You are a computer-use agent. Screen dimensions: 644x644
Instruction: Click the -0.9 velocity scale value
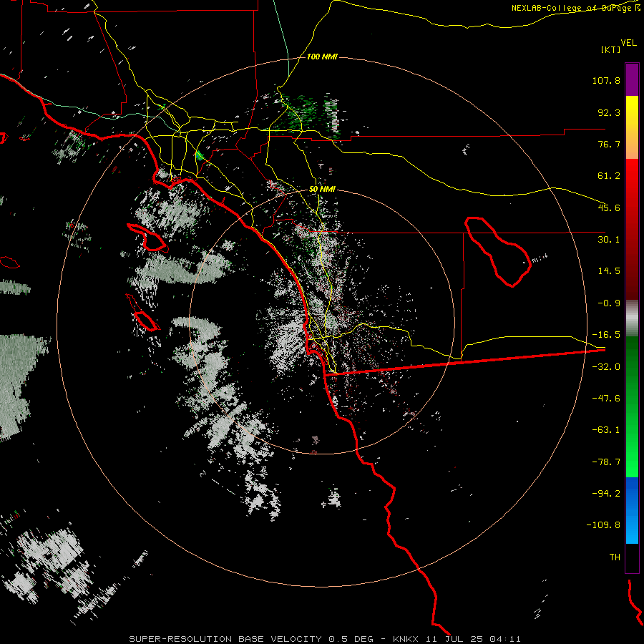click(609, 303)
